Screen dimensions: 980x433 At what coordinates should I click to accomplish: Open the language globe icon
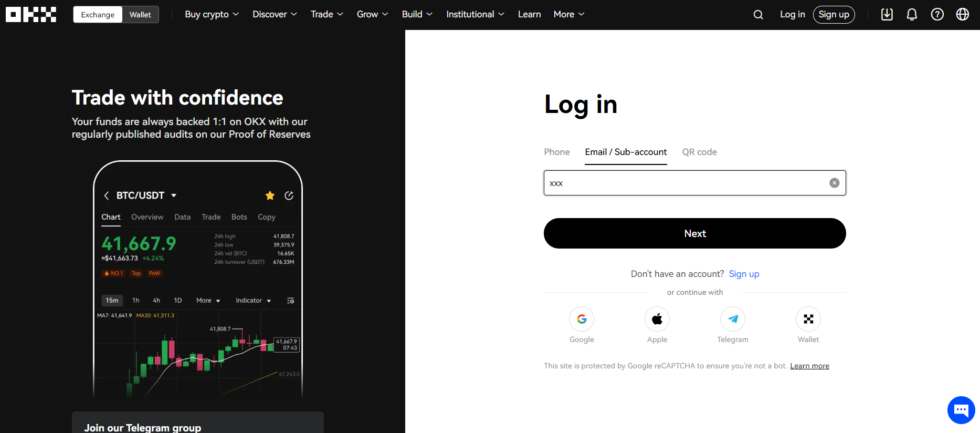(962, 15)
